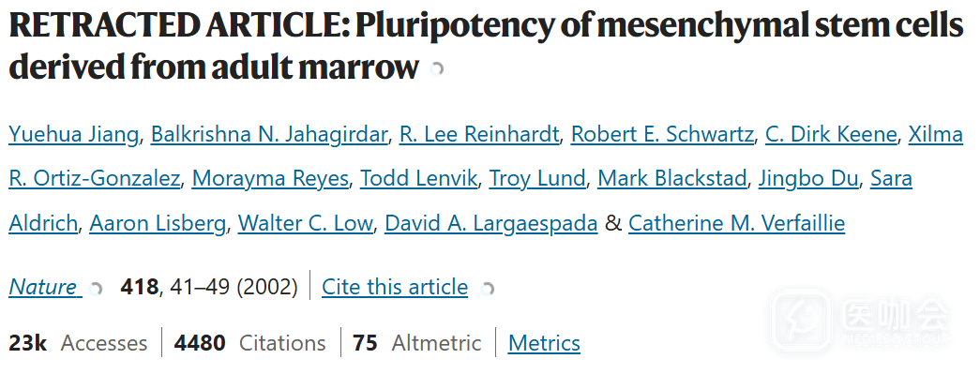Select author Walter C. Low

click(305, 223)
